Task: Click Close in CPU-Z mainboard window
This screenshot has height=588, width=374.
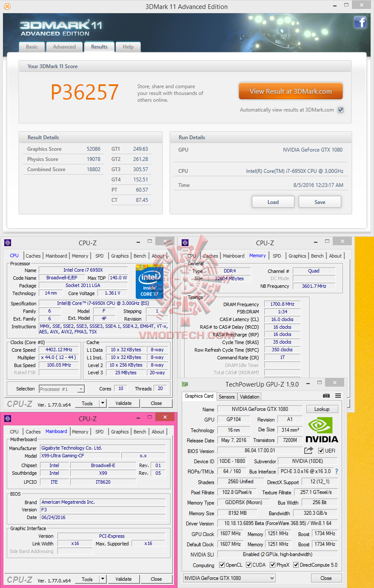Action: pyautogui.click(x=156, y=579)
